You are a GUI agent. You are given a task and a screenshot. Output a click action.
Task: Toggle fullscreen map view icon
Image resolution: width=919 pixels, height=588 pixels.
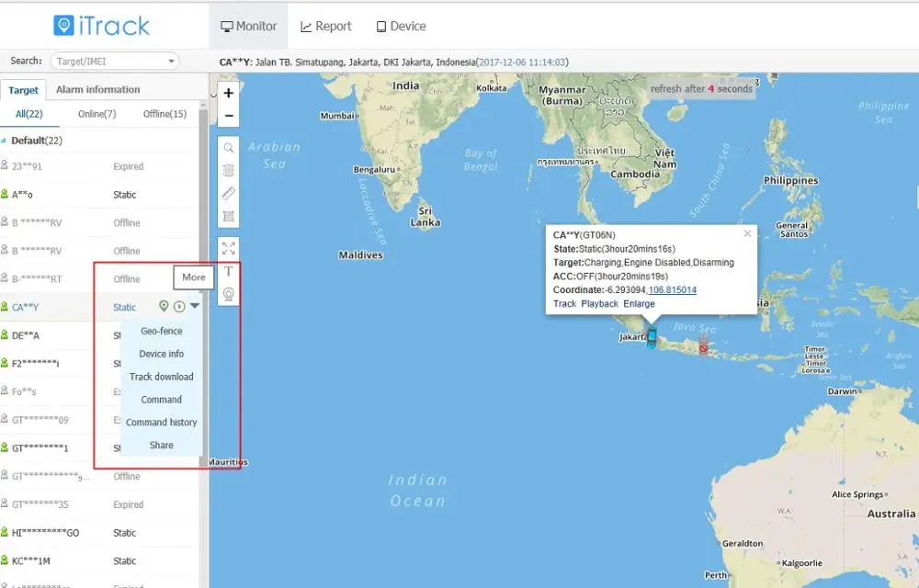point(229,248)
